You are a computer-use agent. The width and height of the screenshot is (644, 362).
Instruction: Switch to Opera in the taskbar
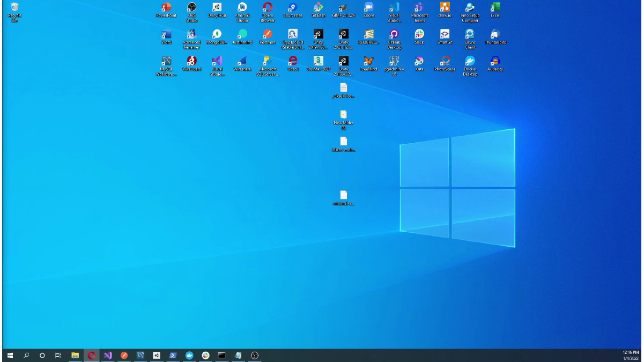point(92,355)
